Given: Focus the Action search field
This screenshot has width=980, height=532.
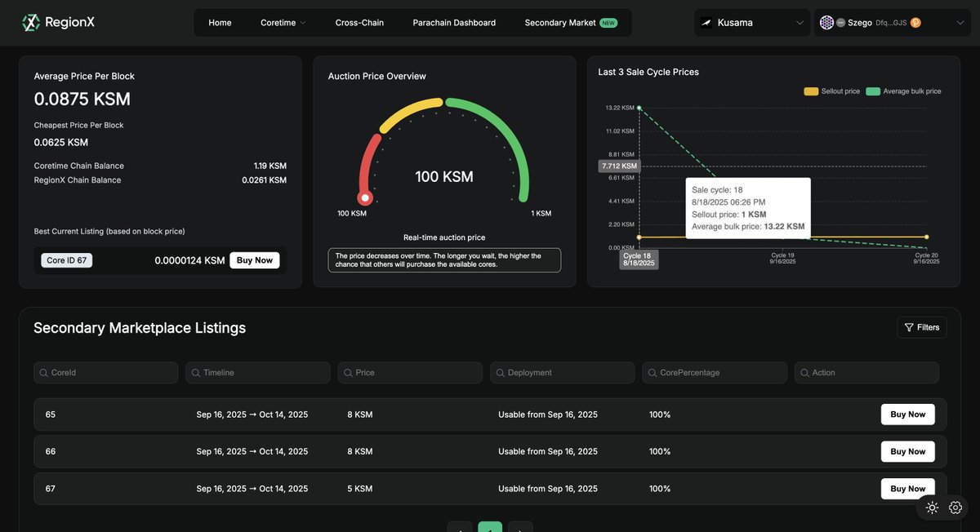Looking at the screenshot, I should [x=866, y=373].
